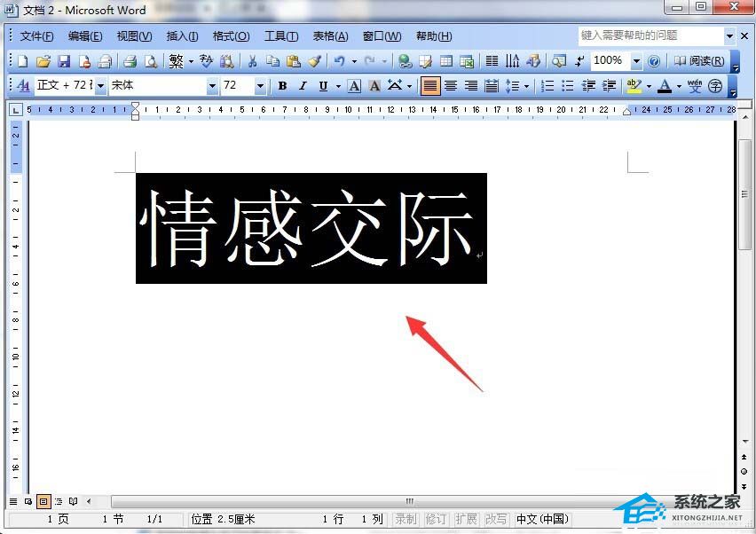Click the Numbered list icon
Image resolution: width=756 pixels, height=534 pixels.
point(547,86)
